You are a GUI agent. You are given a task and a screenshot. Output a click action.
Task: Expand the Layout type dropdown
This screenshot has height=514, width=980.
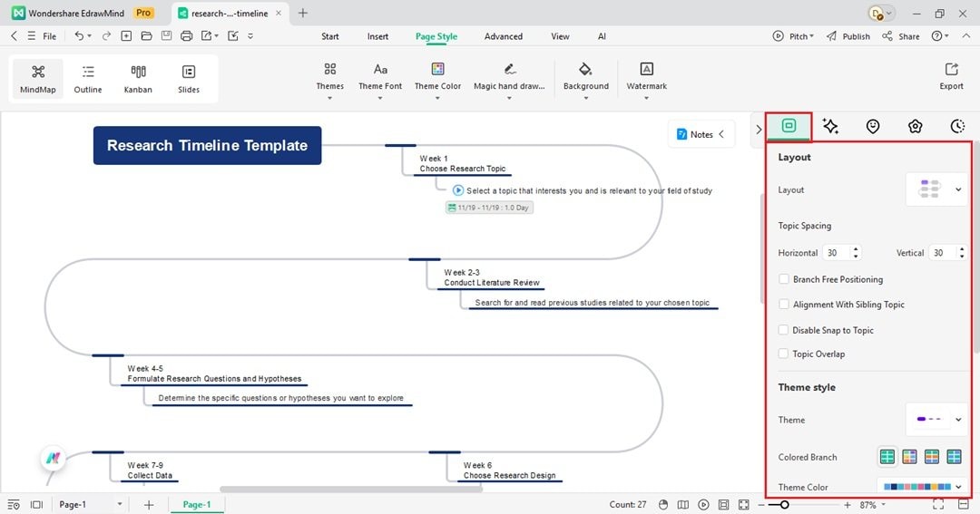[936, 189]
